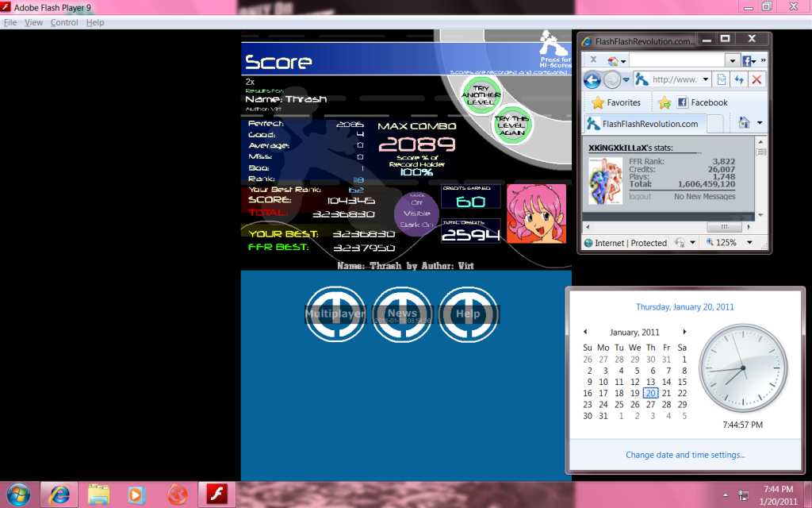
Task: Select the Visible mask option
Action: coord(417,214)
